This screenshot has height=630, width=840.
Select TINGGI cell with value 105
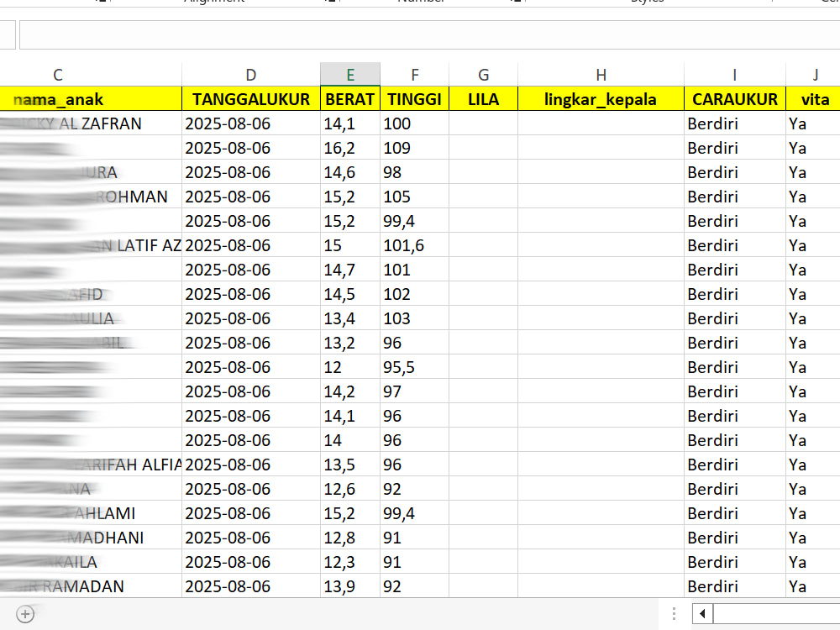[x=415, y=197]
